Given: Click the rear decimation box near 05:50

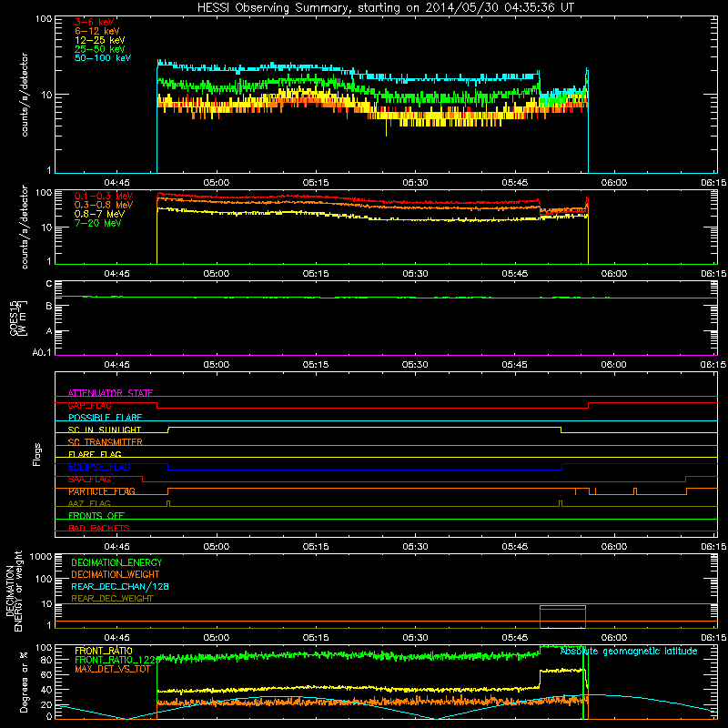Looking at the screenshot, I should 562,617.
